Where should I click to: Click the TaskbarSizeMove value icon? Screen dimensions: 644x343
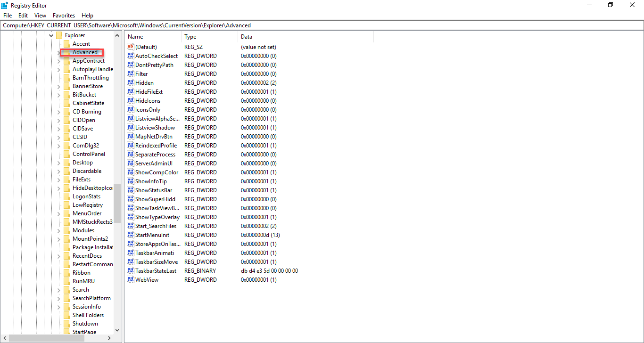(x=131, y=262)
